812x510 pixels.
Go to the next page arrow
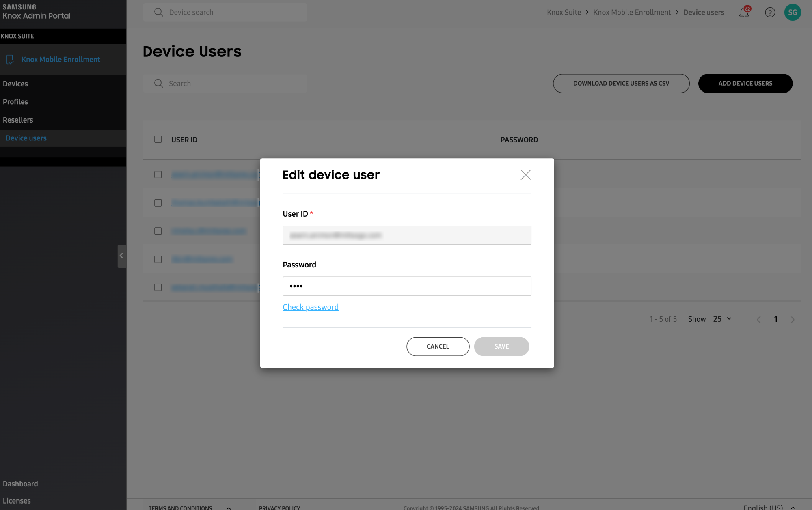pyautogui.click(x=793, y=320)
